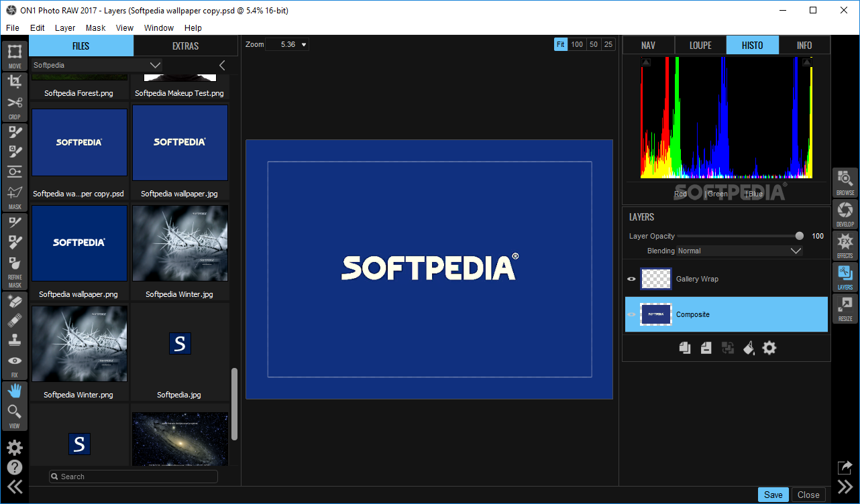
Task: Hide the Gallery Wrap layer
Action: pyautogui.click(x=631, y=279)
